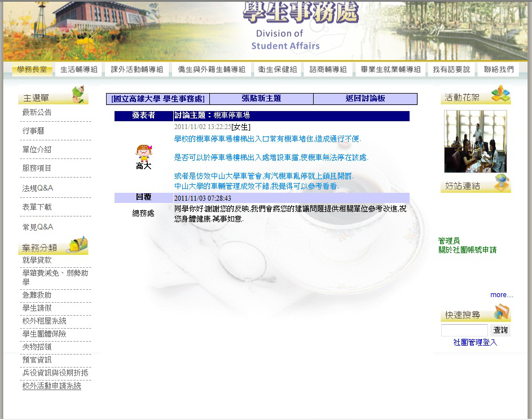Viewport: 532px width, 420px height.
Task: Click 返回討論板 to return to board
Action: tap(365, 98)
